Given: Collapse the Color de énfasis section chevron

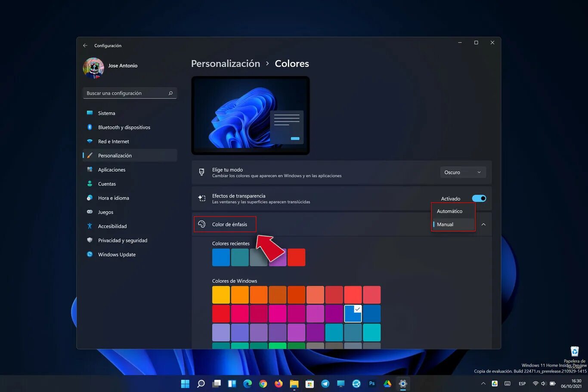Looking at the screenshot, I should click(x=483, y=224).
